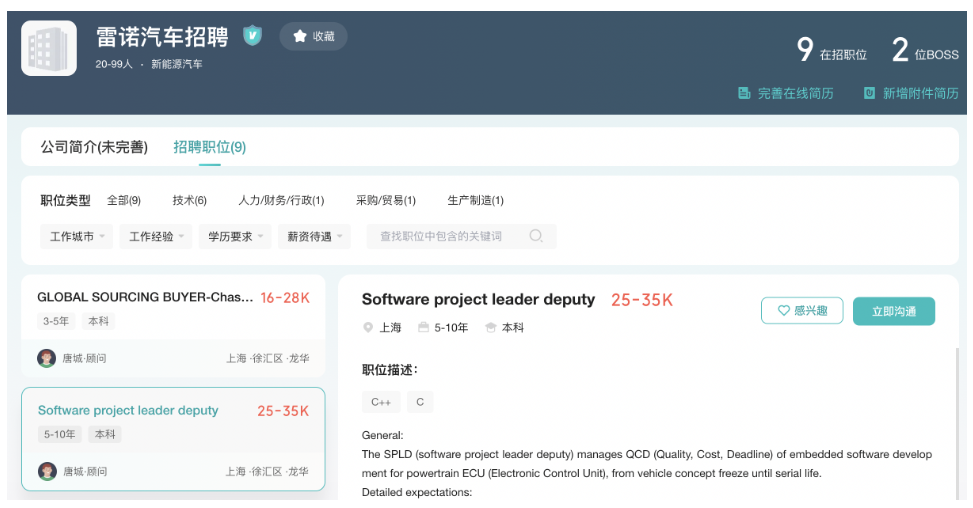Open the 工作城市 dropdown
The width and height of the screenshot is (973, 508).
76,236
